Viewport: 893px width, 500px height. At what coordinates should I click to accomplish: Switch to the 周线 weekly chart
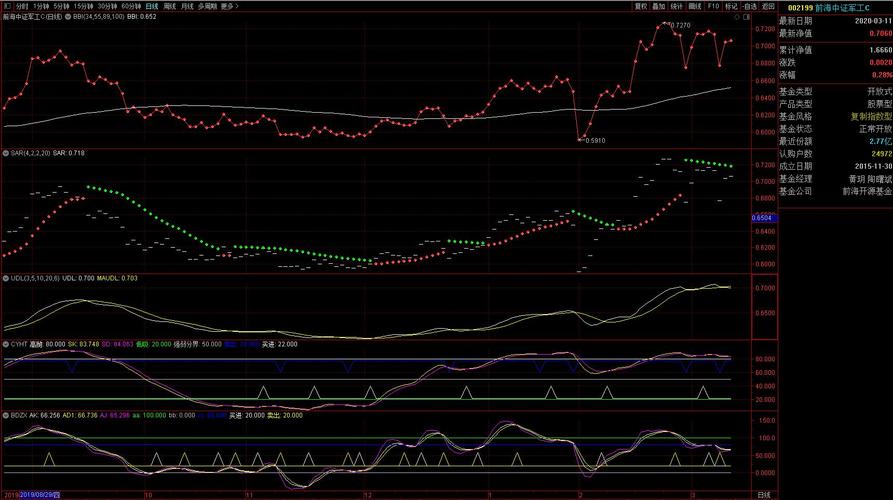click(169, 6)
